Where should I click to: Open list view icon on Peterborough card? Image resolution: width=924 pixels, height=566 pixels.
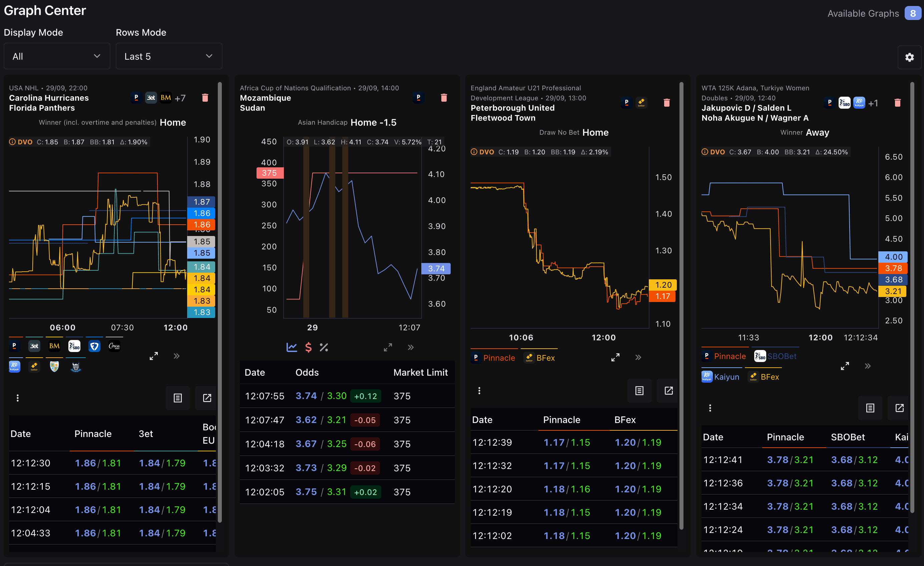coord(639,391)
